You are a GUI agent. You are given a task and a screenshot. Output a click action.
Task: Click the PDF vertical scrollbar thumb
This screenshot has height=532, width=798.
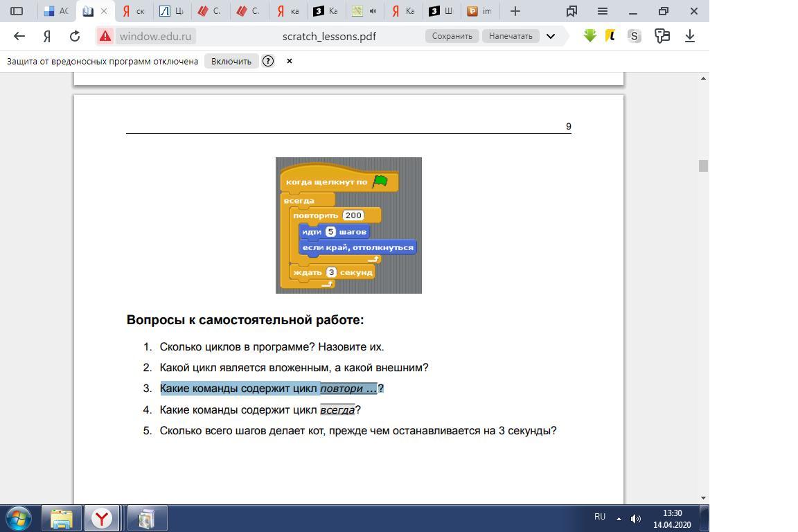point(703,166)
